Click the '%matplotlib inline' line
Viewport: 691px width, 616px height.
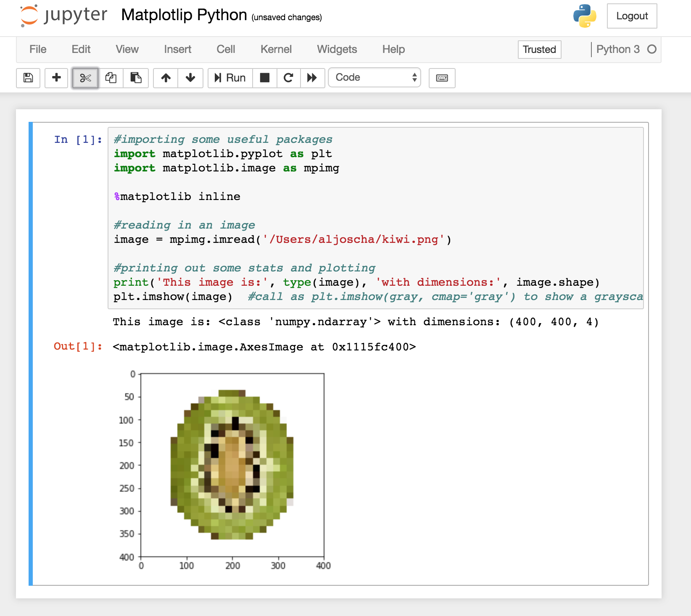(177, 197)
